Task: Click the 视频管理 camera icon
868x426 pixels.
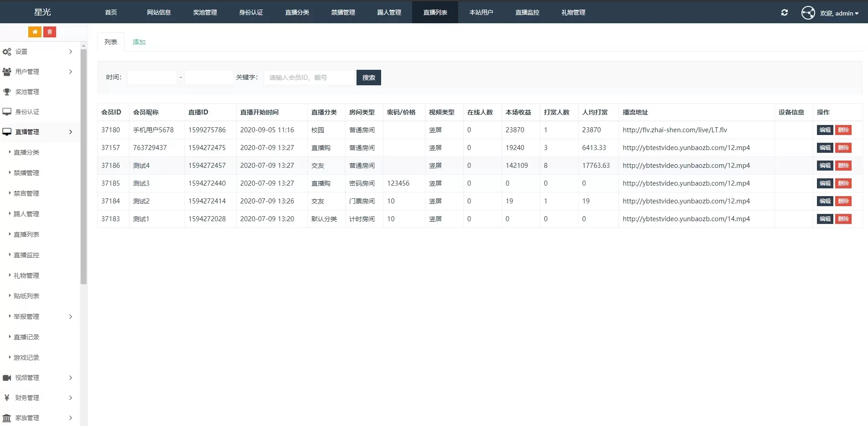Action: click(x=6, y=377)
